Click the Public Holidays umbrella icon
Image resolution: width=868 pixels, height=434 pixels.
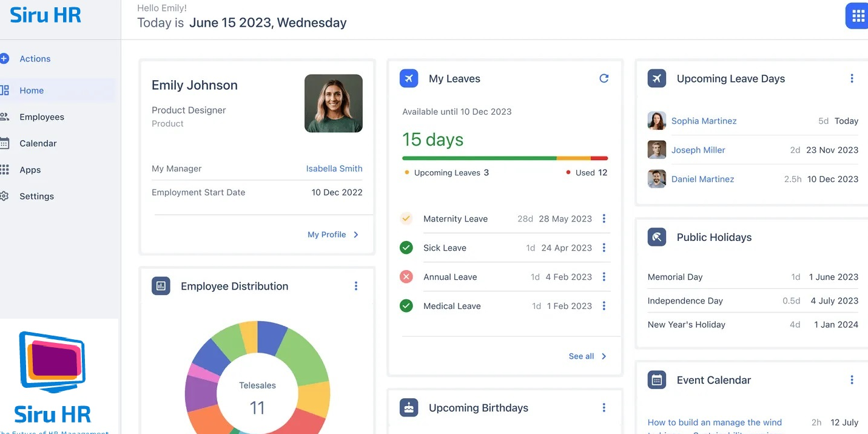coord(657,237)
